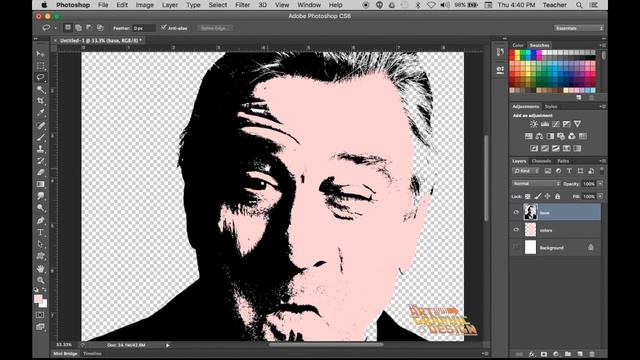Select the Crop tool

[40, 101]
